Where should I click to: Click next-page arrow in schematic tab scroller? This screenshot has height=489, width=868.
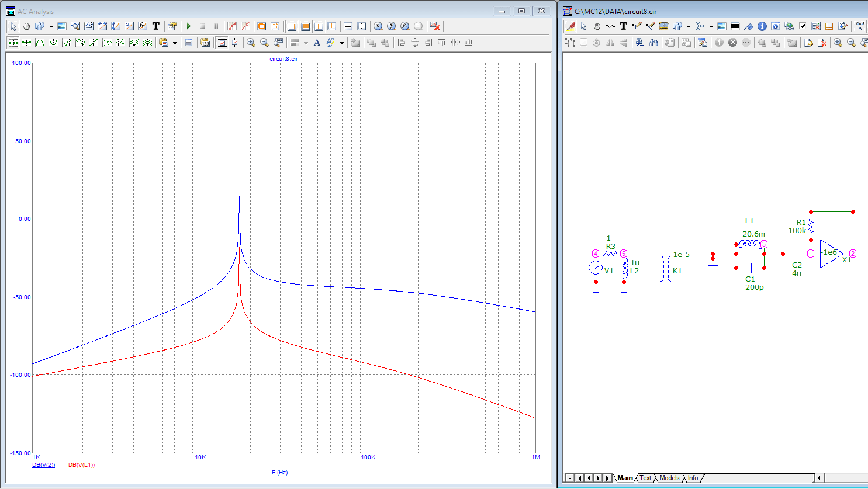(599, 478)
